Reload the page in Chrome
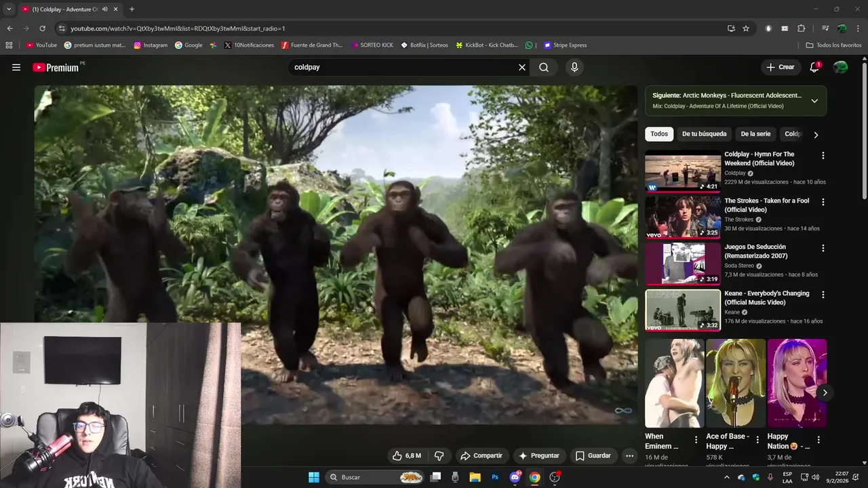868x488 pixels. tap(42, 28)
